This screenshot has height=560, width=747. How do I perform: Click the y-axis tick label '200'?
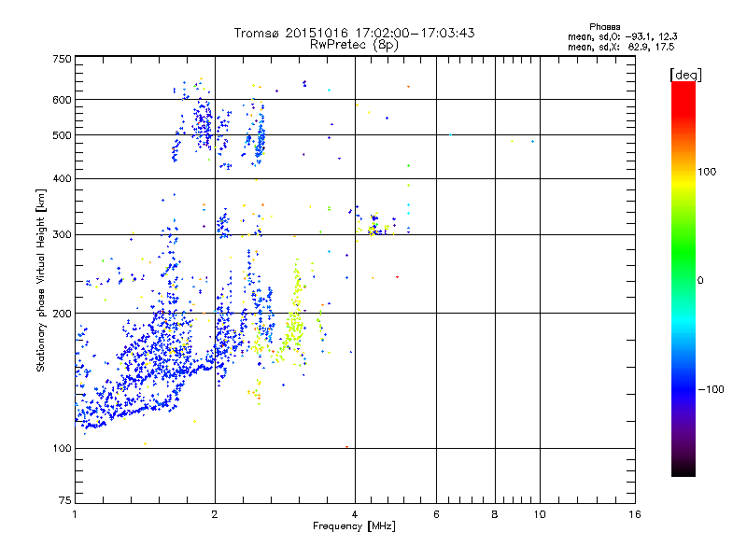click(x=62, y=314)
